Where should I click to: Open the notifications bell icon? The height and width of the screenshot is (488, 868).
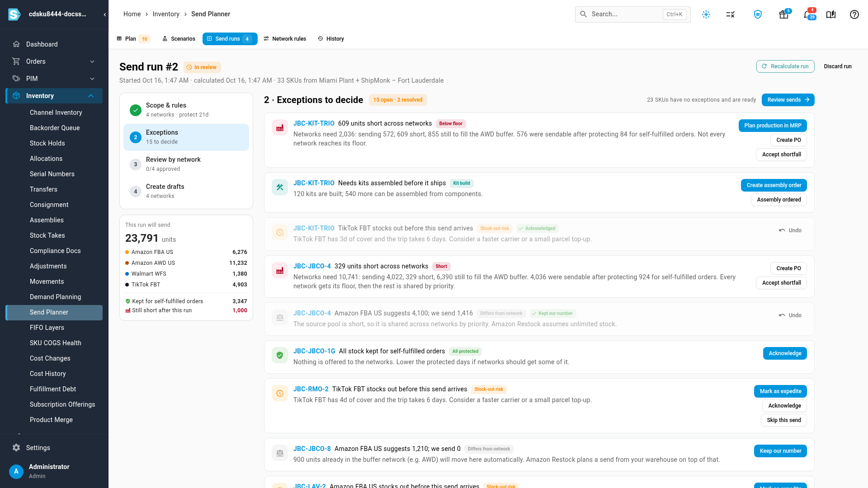click(808, 14)
